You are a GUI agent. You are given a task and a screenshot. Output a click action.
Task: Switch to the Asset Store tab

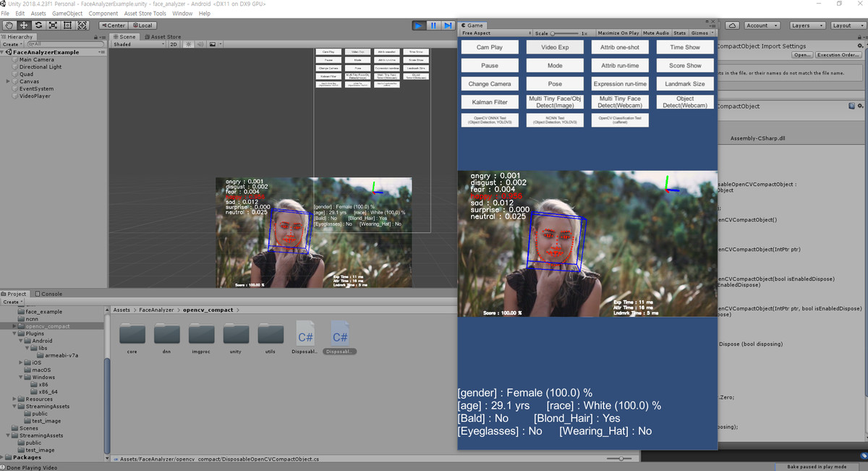coord(162,37)
